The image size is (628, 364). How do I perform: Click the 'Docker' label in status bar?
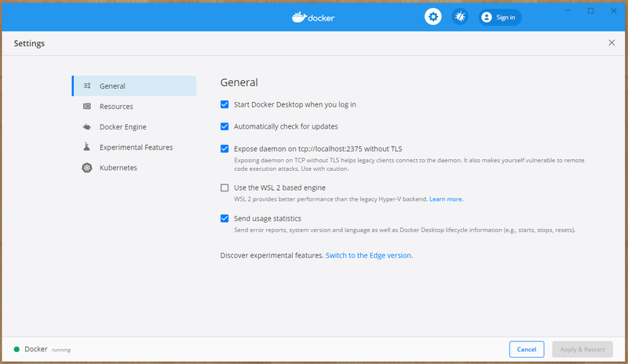coord(36,349)
